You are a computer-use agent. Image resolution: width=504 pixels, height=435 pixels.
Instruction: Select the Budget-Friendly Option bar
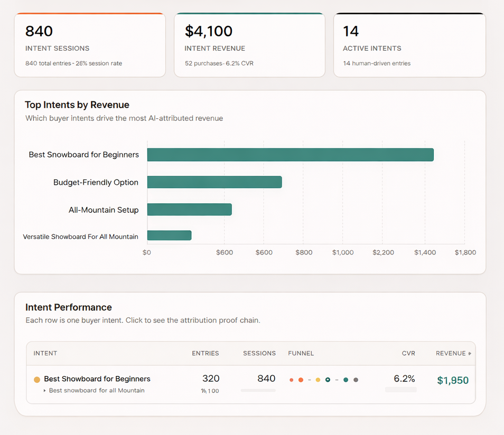coord(214,182)
